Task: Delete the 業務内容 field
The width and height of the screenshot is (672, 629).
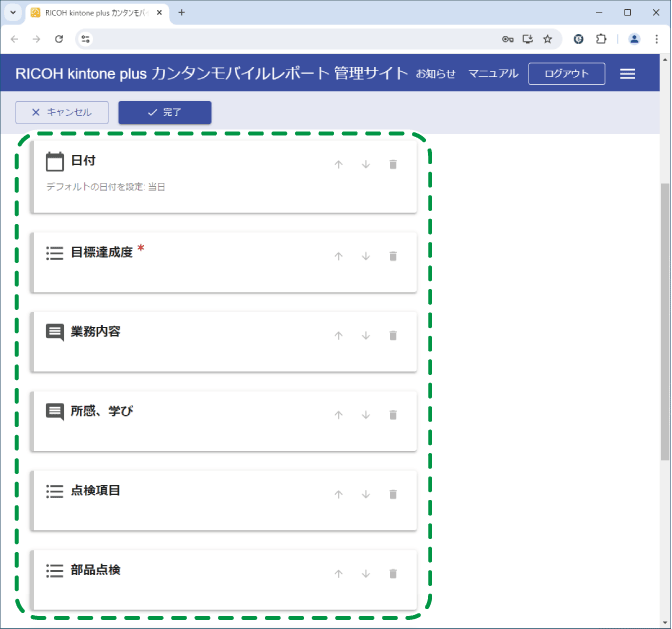Action: click(393, 335)
